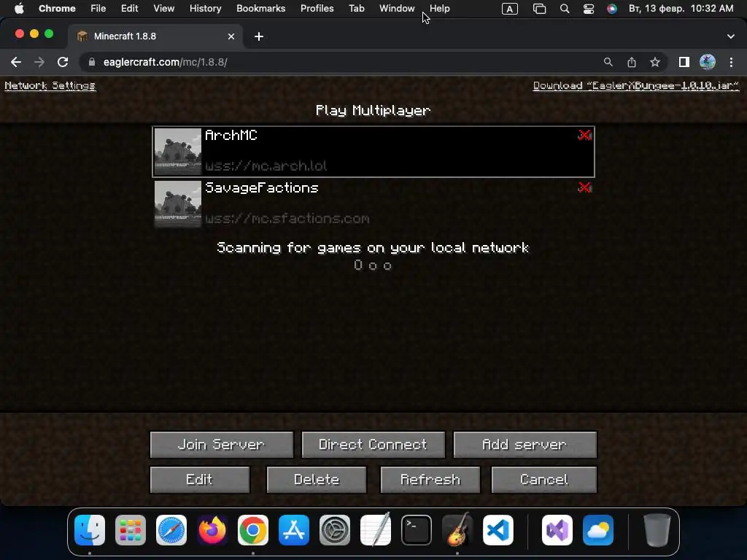747x560 pixels.
Task: Click Add server button
Action: click(x=525, y=445)
